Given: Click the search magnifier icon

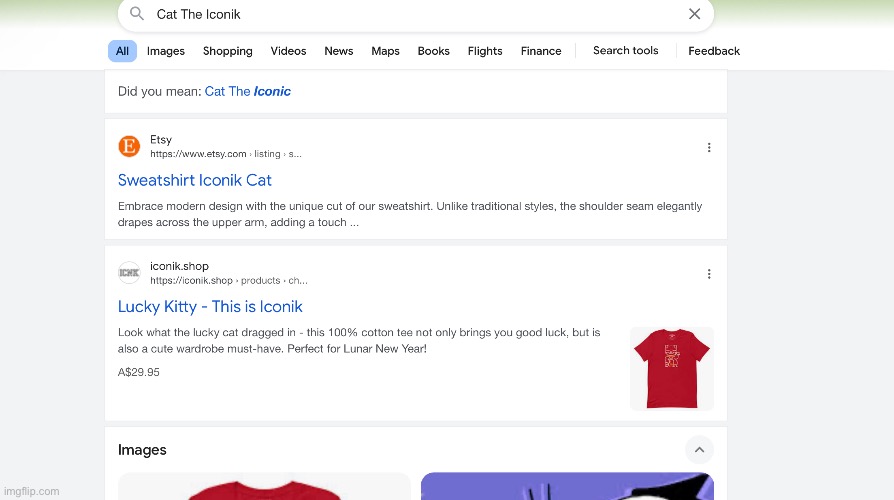Looking at the screenshot, I should point(137,14).
